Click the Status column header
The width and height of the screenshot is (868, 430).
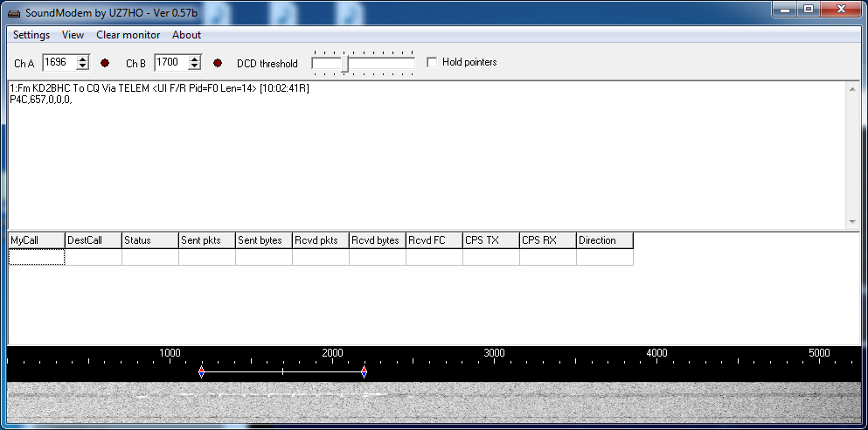tap(150, 240)
